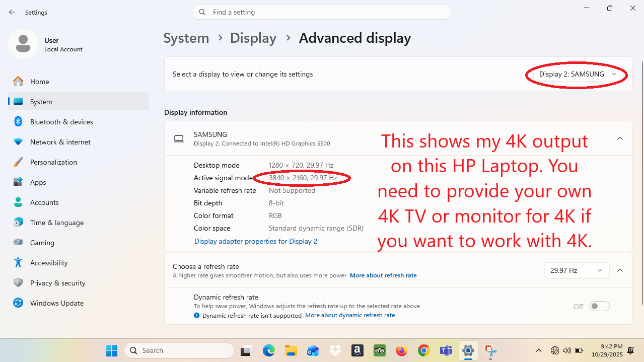Collapse the SAMSUNG display information section
This screenshot has width=644, height=362.
coord(620,138)
